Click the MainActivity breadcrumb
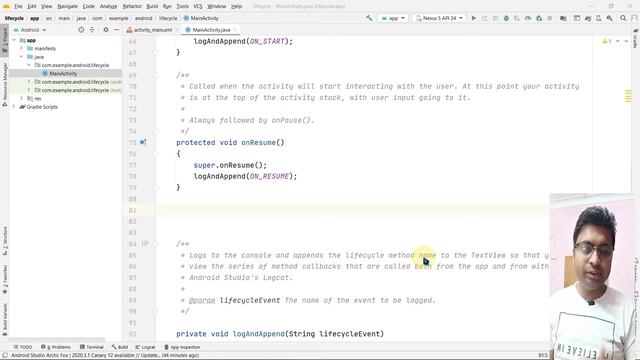Viewport: 640px width, 360px height. click(201, 18)
